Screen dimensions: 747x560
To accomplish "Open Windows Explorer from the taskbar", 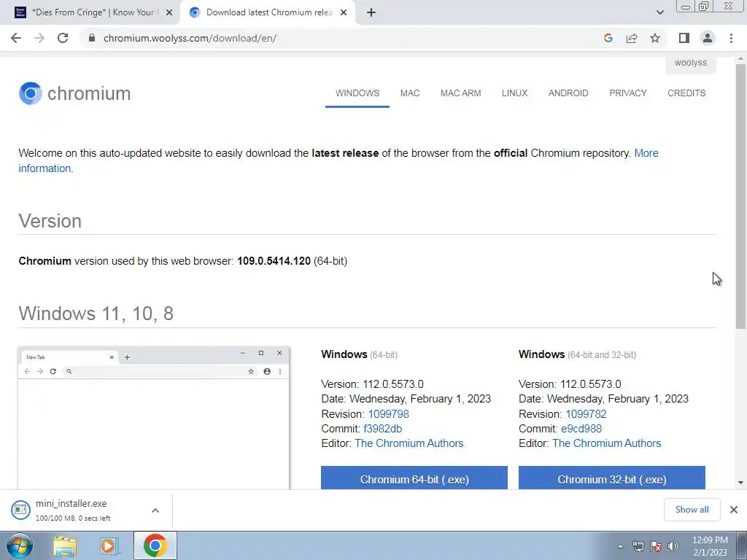I will pyautogui.click(x=65, y=546).
